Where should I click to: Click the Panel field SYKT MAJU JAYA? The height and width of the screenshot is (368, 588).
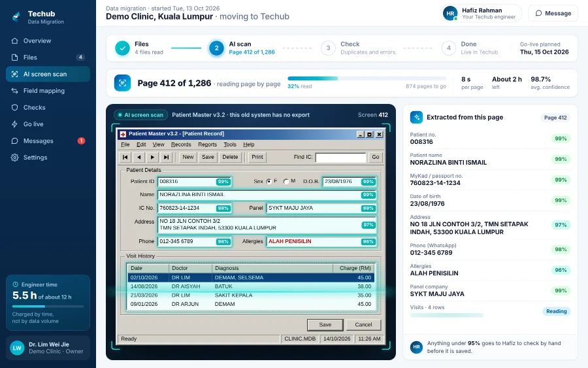321,209
